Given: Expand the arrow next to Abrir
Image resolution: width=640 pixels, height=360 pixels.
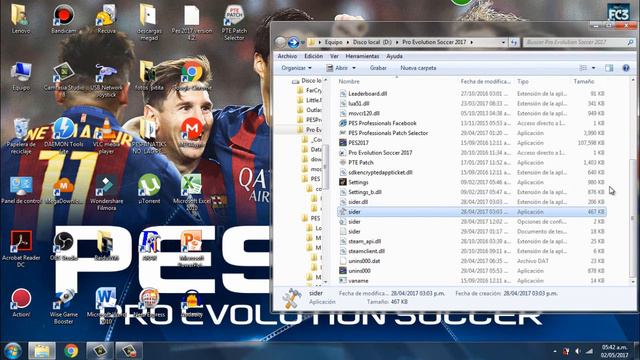Looking at the screenshot, I should click(x=354, y=68).
